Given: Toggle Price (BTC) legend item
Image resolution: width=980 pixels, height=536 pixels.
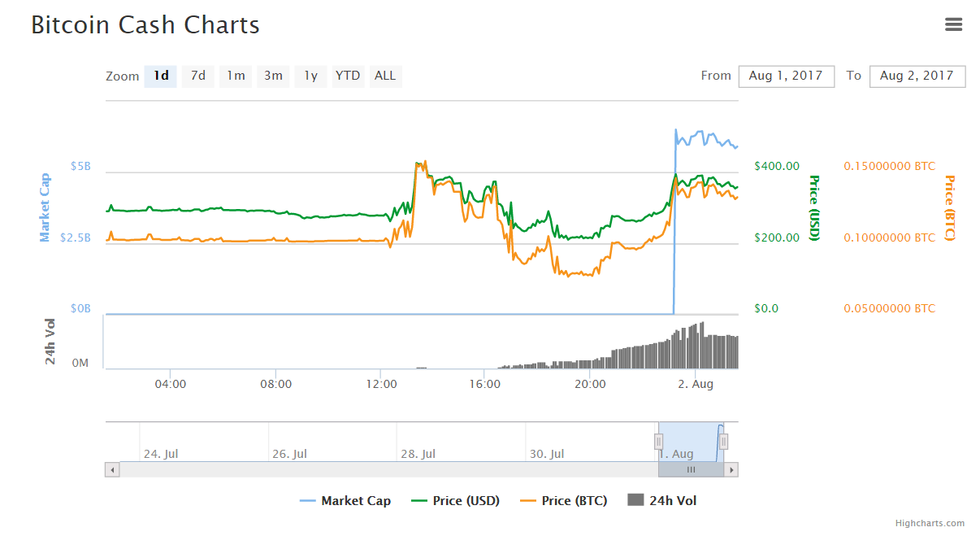Looking at the screenshot, I should click(563, 501).
